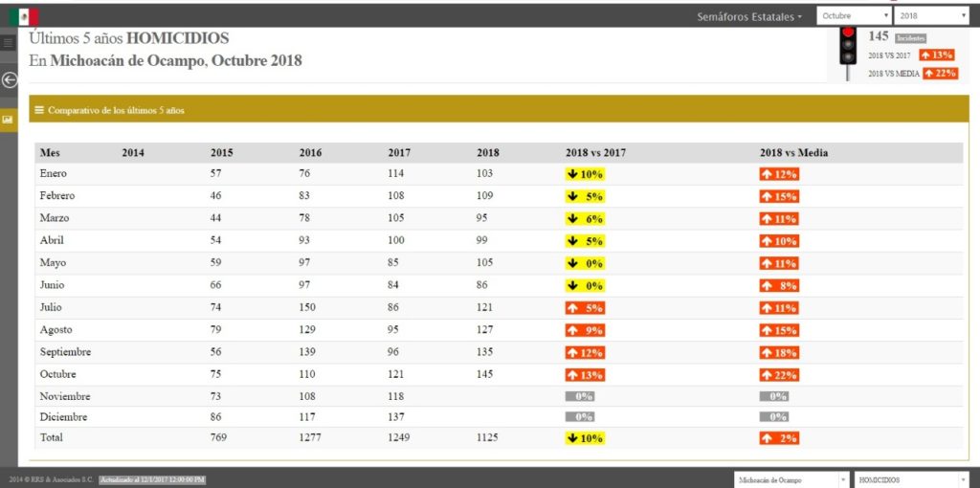Click Junio's red 8% vs Media badge
This screenshot has height=488, width=980.
(779, 285)
